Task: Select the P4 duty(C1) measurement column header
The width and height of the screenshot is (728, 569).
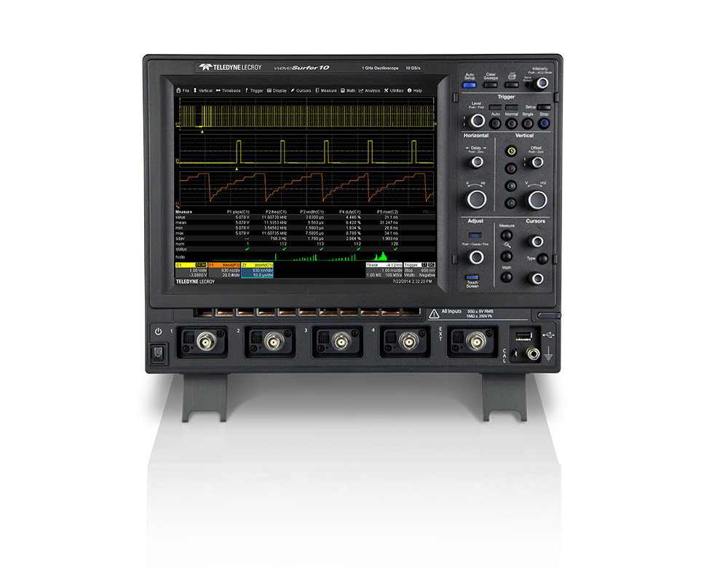Action: [350, 212]
